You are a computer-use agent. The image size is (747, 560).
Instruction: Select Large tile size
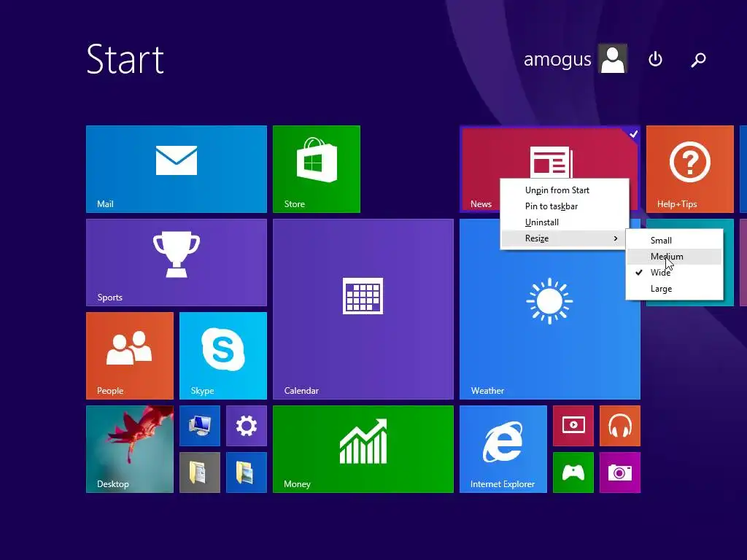click(x=675, y=289)
